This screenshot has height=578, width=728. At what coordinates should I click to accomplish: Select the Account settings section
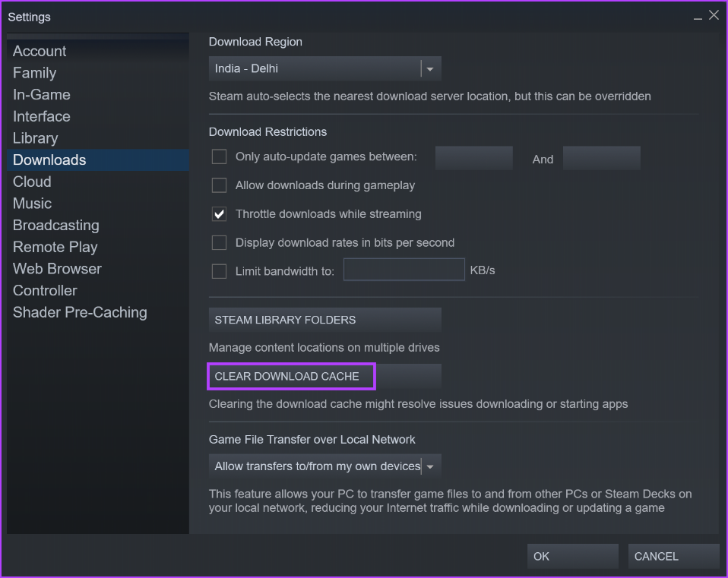[39, 51]
